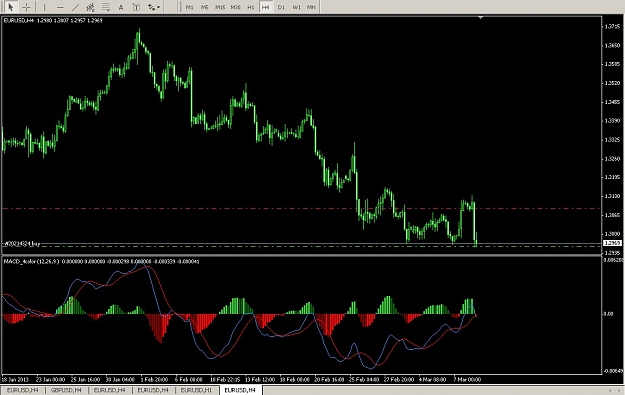The image size is (625, 395).
Task: Click the 18 Jan 2013 date label
Action: 15,379
